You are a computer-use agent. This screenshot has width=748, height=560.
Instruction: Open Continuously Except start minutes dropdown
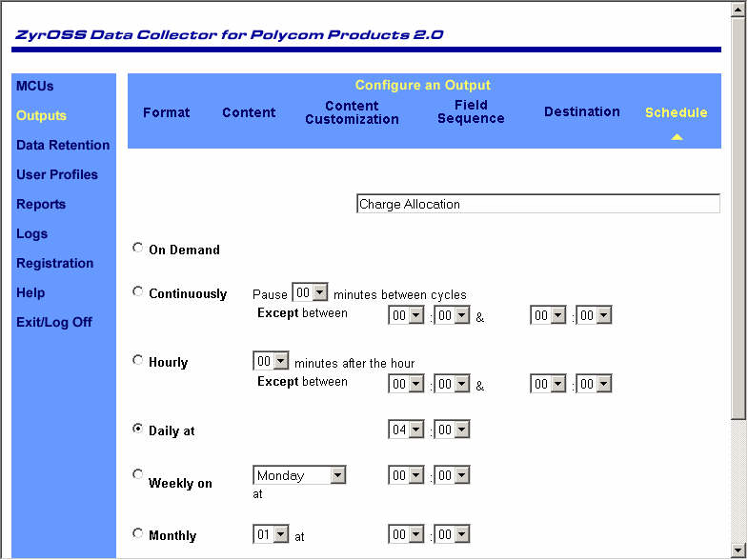[452, 315]
